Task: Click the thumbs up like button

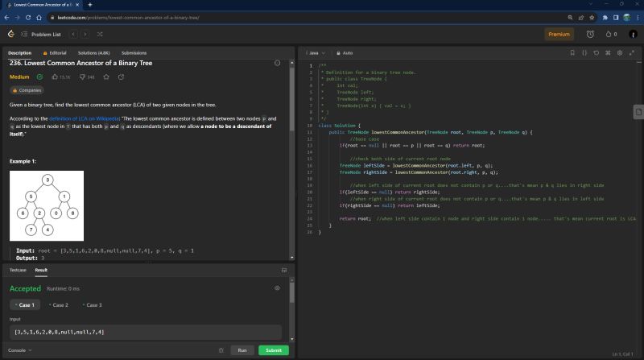Action: [x=54, y=77]
